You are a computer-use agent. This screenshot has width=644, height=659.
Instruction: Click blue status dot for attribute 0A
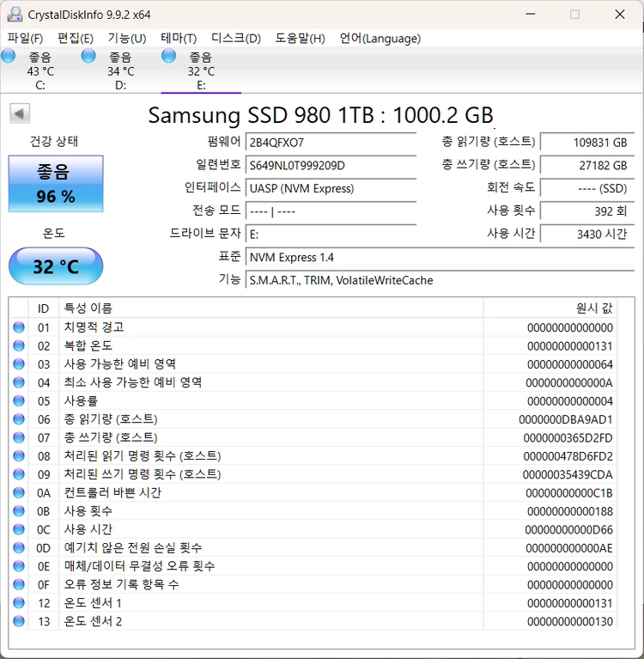[19, 492]
